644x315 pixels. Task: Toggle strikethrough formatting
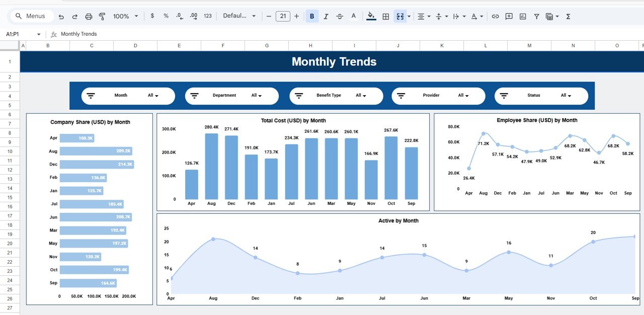pos(340,16)
